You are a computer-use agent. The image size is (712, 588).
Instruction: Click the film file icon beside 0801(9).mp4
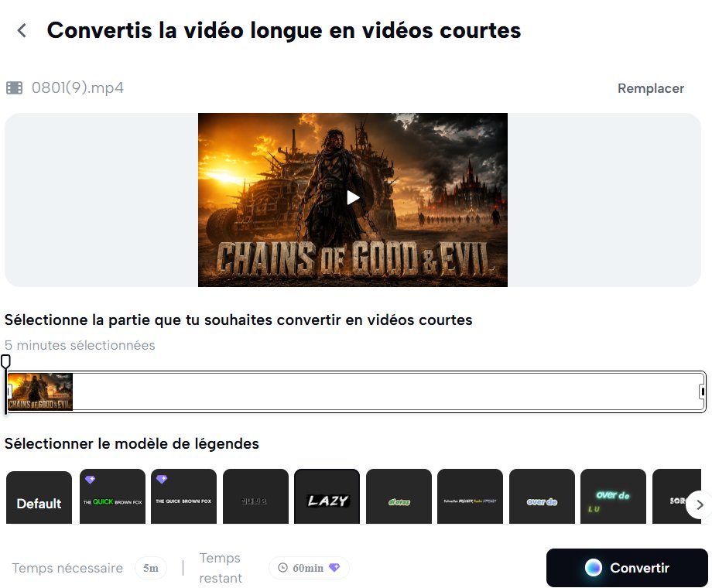[x=14, y=87]
